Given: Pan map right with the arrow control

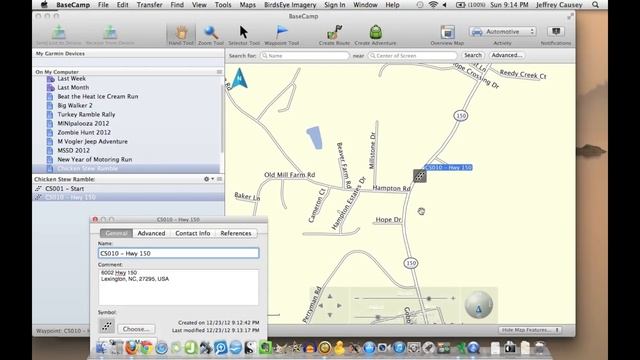Looking at the screenshot, I should tap(339, 305).
